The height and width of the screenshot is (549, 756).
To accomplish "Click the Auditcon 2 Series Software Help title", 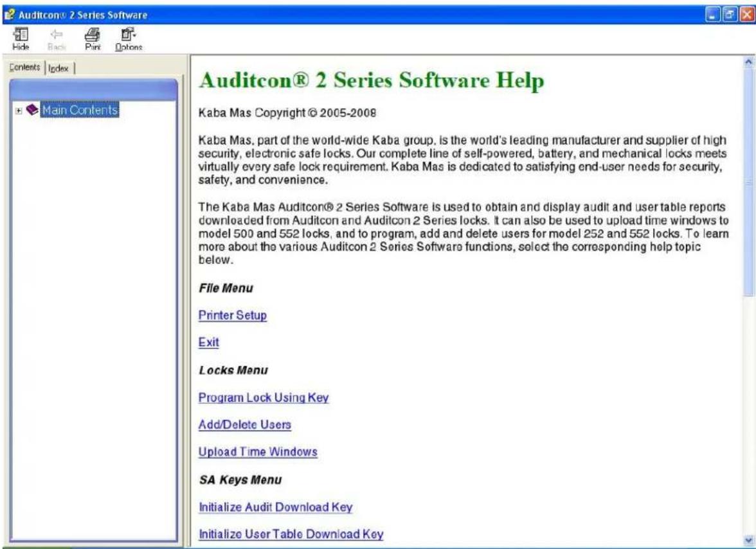I will pyautogui.click(x=372, y=80).
